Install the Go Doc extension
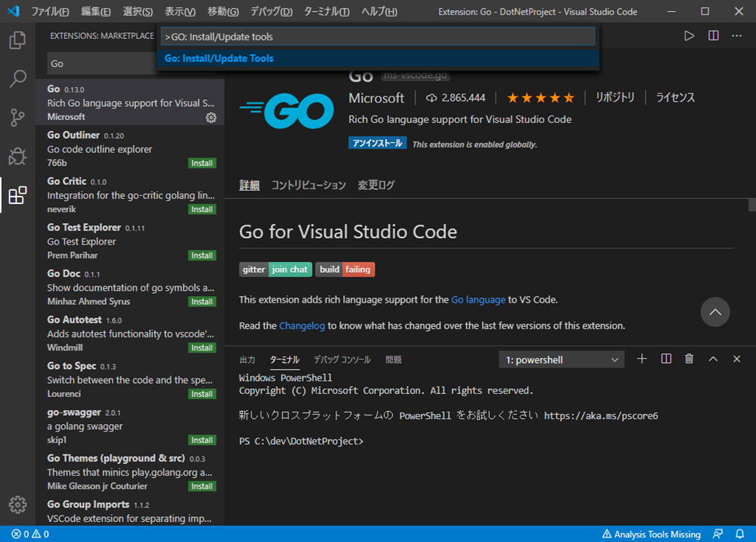The height and width of the screenshot is (542, 756). [x=202, y=302]
